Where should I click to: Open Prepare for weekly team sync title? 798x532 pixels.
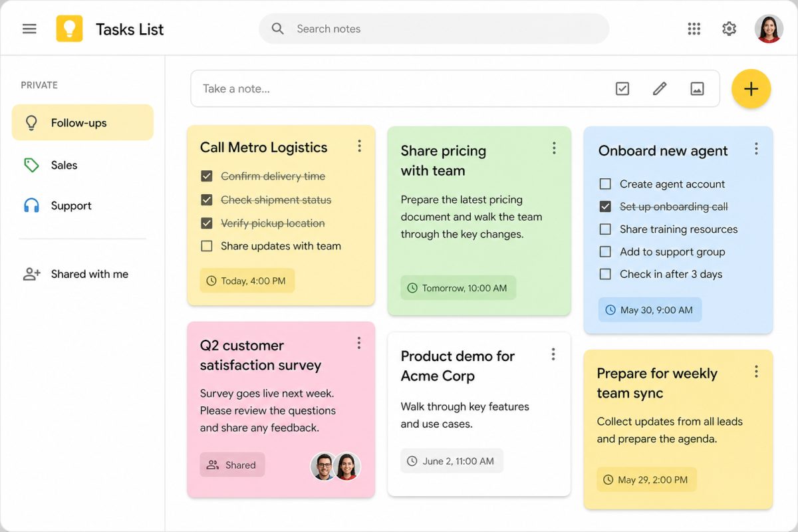(x=657, y=383)
